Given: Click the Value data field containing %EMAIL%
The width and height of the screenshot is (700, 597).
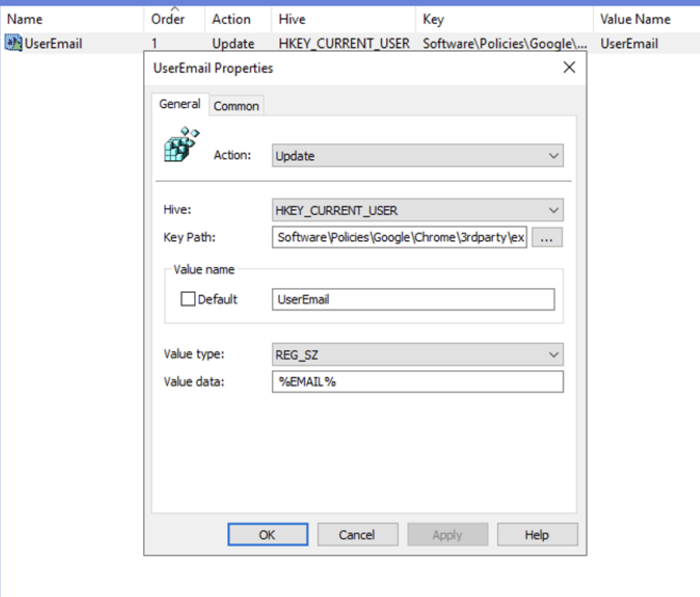Looking at the screenshot, I should tap(418, 382).
